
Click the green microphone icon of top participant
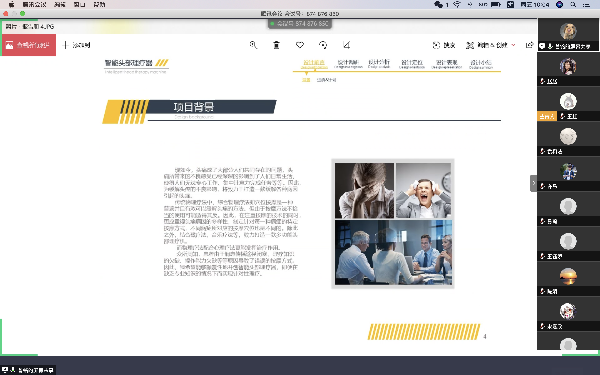click(x=550, y=46)
